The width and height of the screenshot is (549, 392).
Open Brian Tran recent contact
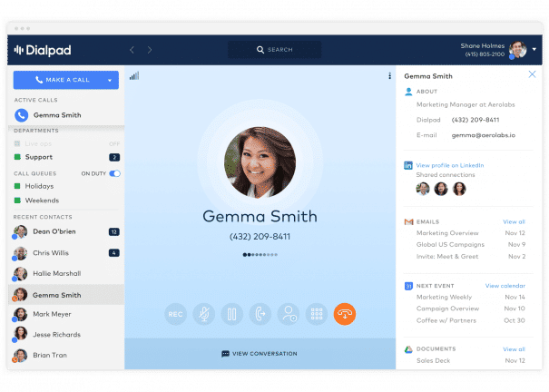[66, 356]
